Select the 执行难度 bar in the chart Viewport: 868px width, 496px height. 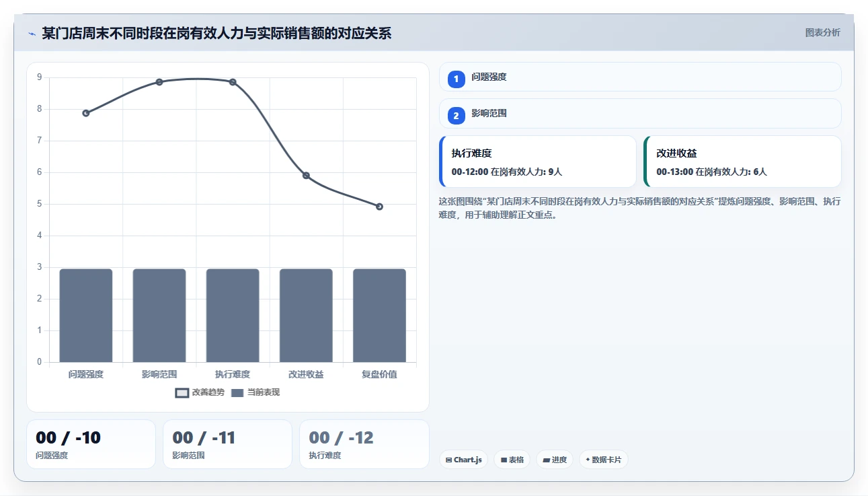tap(233, 316)
